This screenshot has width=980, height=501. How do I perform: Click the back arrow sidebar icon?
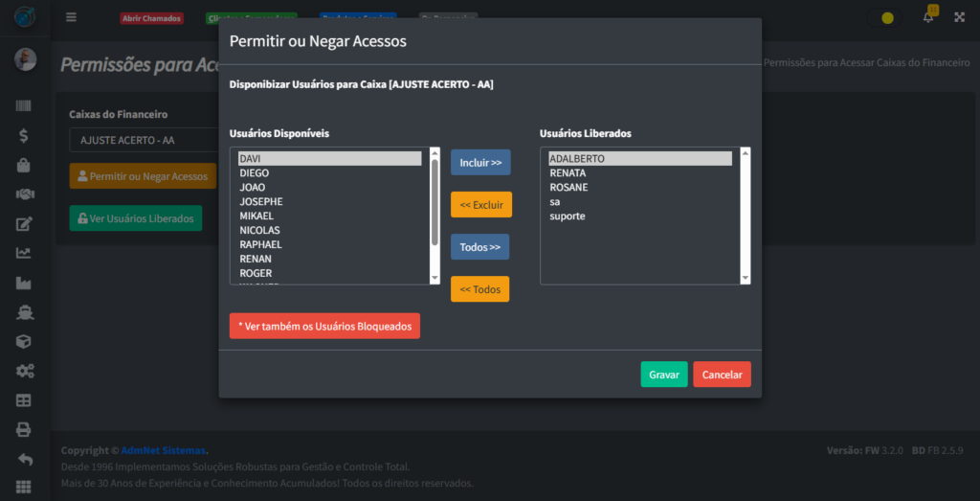pos(24,460)
